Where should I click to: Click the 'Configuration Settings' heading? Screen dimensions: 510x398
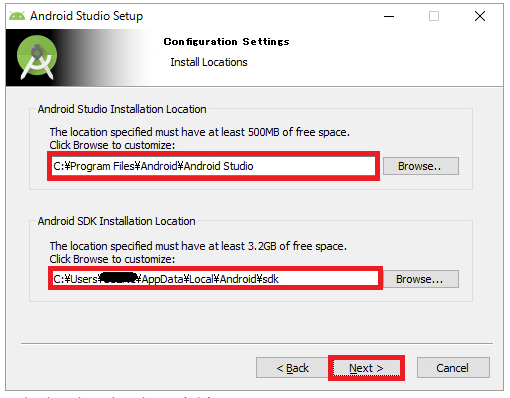coord(226,42)
